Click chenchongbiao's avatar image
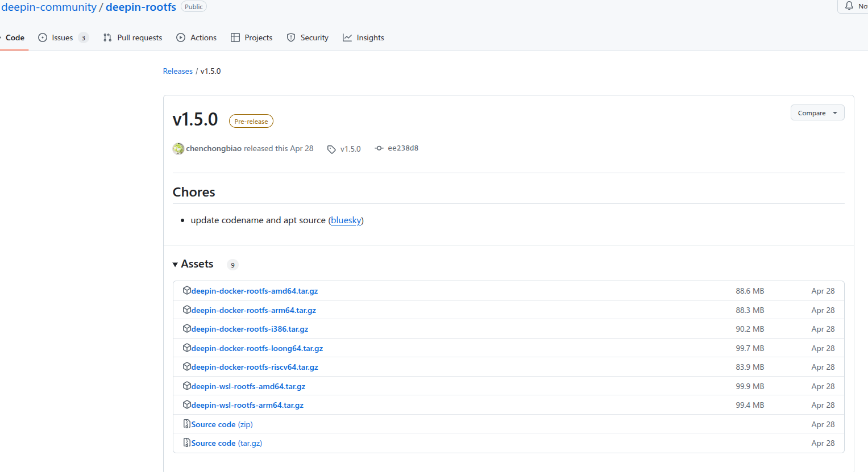The image size is (868, 472). coord(178,149)
